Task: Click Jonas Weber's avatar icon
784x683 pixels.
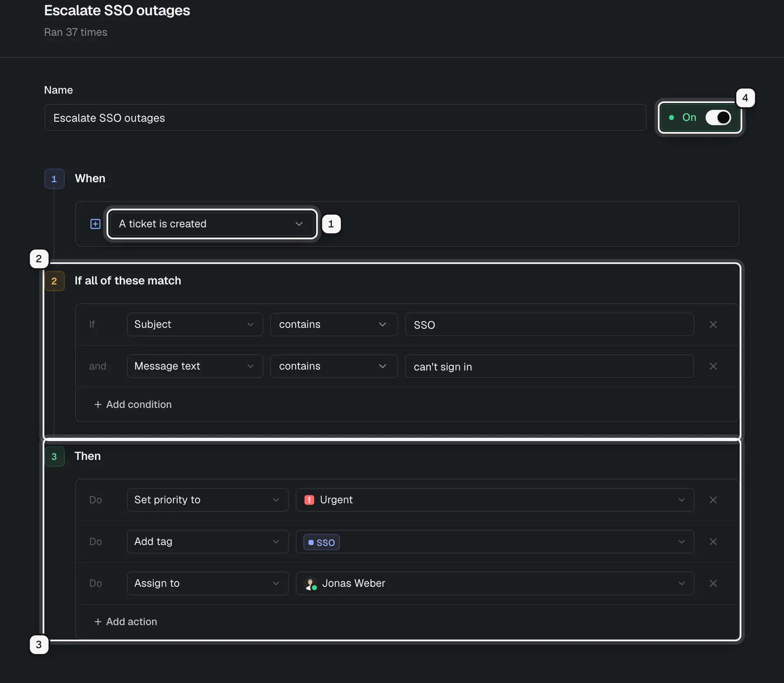Action: click(x=310, y=583)
